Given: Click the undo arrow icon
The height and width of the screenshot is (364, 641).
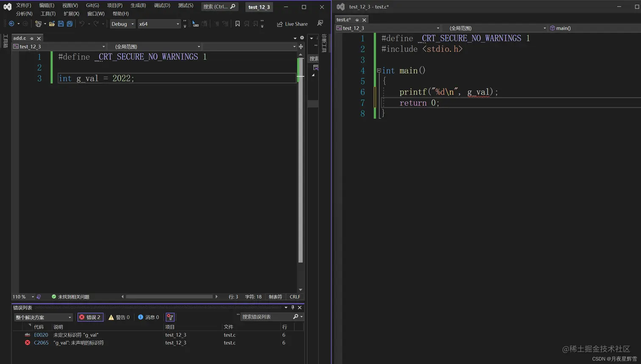Looking at the screenshot, I should tap(82, 24).
